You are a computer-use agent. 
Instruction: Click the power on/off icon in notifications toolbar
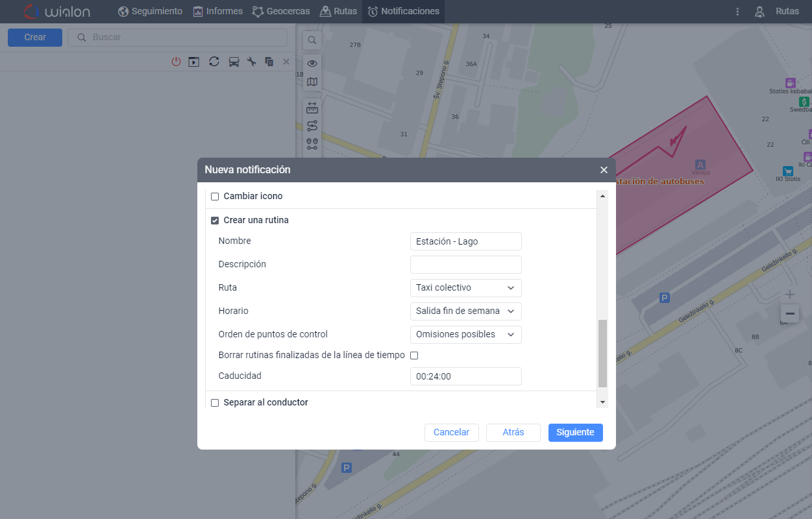176,62
